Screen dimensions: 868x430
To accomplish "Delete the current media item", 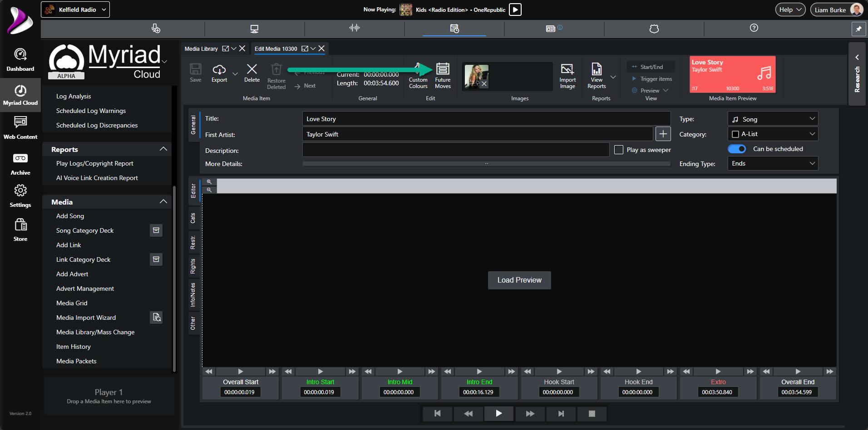I will tap(252, 73).
